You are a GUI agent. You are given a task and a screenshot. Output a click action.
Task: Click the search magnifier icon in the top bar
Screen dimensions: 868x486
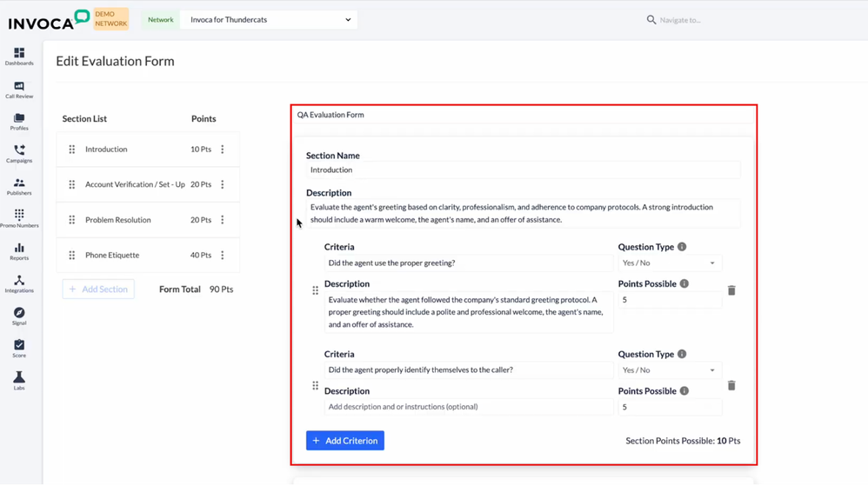click(651, 20)
